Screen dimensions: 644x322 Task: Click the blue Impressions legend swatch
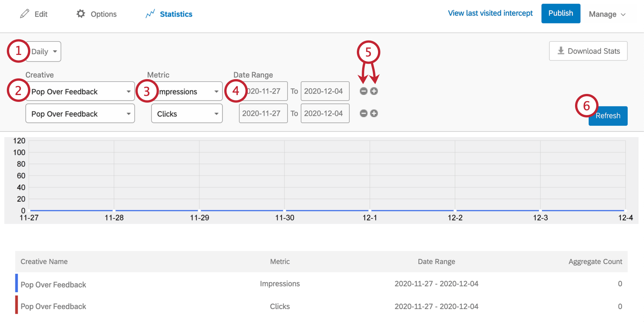[x=17, y=283]
